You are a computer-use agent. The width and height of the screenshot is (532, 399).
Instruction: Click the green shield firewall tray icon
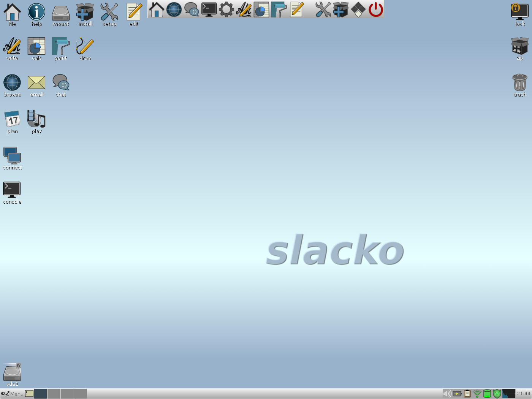(x=497, y=394)
